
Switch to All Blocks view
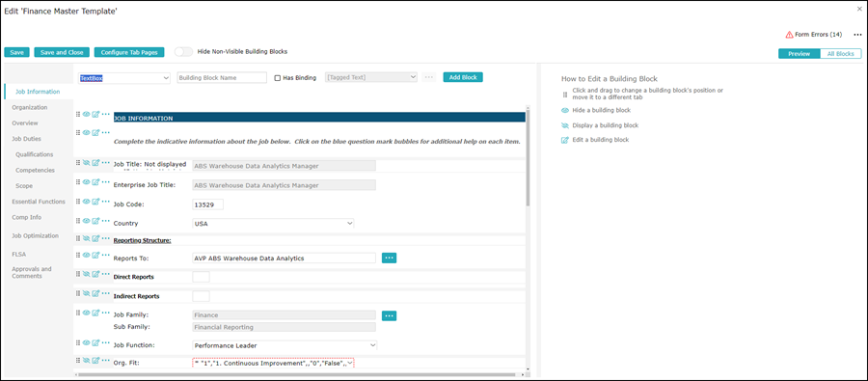pyautogui.click(x=840, y=54)
